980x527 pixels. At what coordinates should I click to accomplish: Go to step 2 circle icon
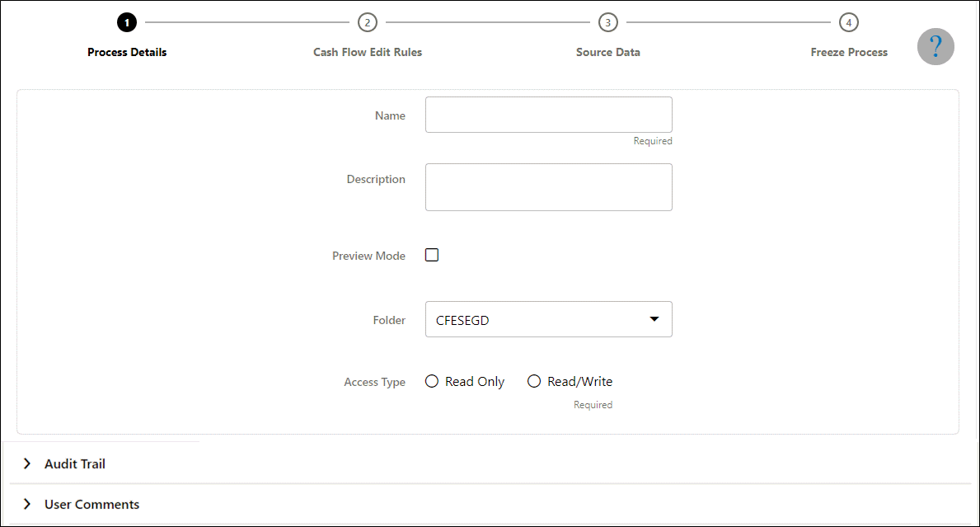[368, 22]
